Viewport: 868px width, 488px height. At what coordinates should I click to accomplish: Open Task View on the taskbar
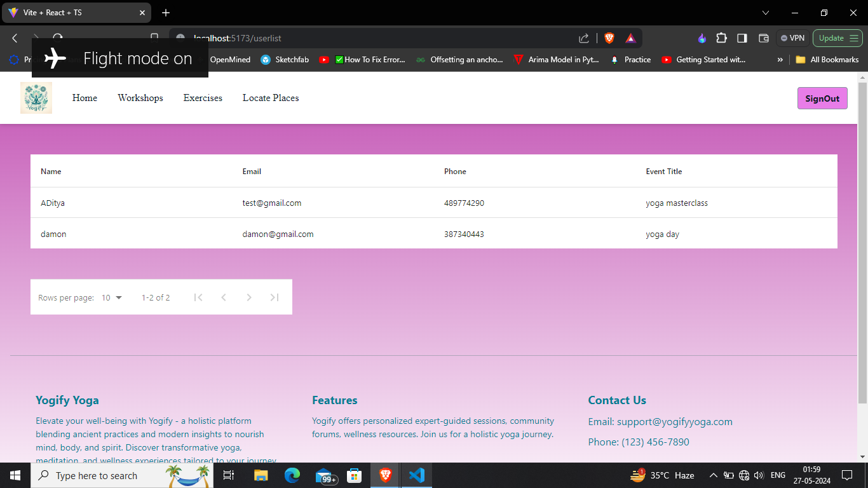229,475
